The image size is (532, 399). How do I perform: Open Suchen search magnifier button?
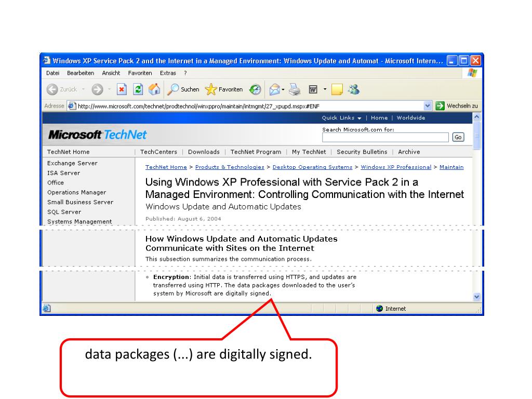tap(183, 89)
